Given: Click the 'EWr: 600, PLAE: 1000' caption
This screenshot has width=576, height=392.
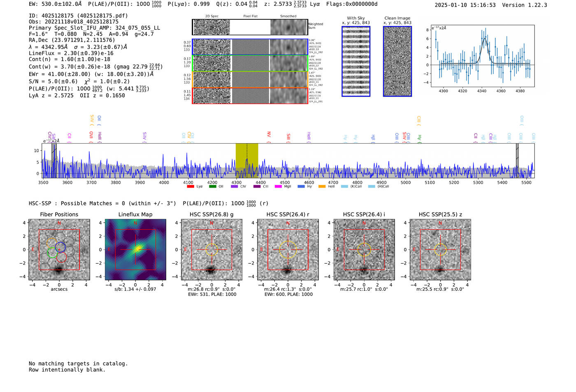Looking at the screenshot, I should (288, 295).
